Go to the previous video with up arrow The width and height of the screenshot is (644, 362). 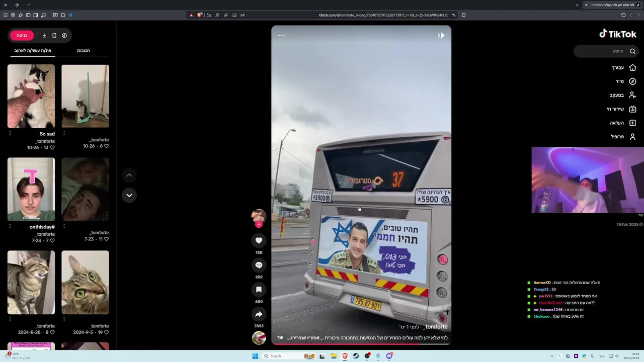pyautogui.click(x=129, y=175)
